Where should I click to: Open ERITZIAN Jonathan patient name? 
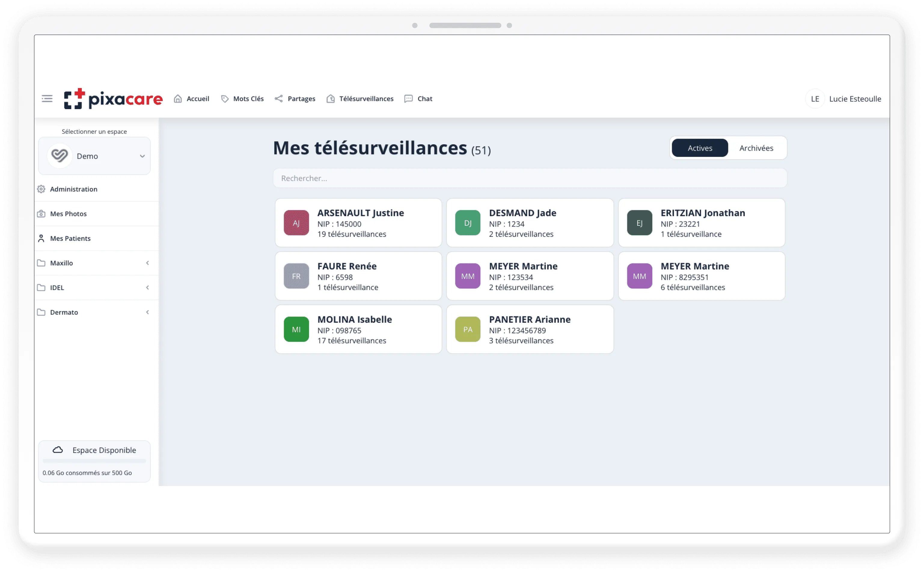click(x=703, y=213)
